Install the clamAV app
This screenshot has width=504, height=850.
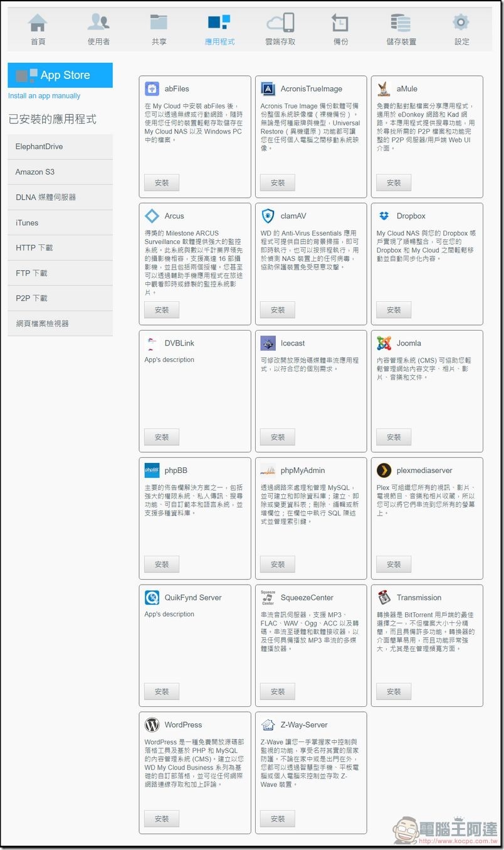(278, 310)
